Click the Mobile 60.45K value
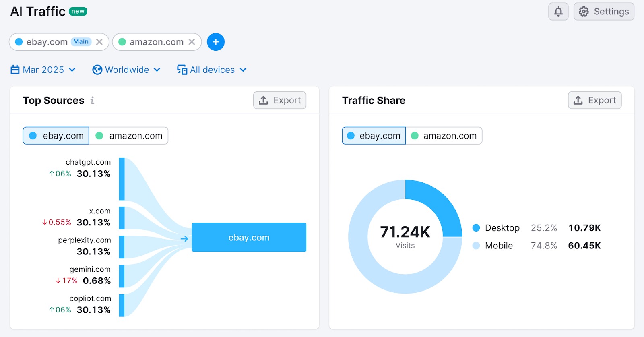Screen dimensions: 644x337 [584, 246]
